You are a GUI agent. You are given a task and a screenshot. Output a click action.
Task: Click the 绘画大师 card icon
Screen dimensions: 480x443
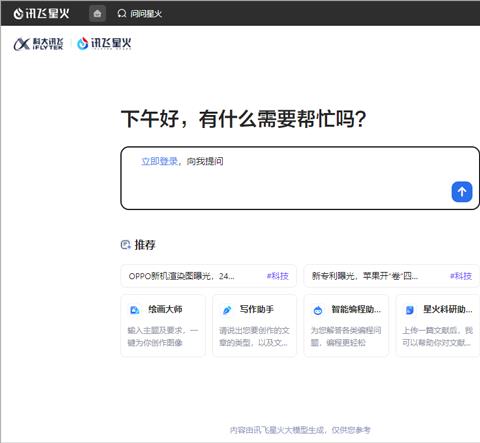134,310
